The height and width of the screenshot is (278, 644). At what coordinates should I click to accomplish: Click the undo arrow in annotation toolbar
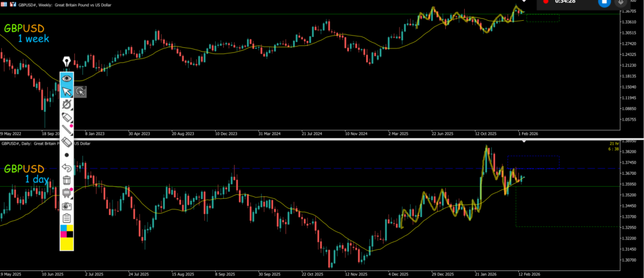coord(67,168)
